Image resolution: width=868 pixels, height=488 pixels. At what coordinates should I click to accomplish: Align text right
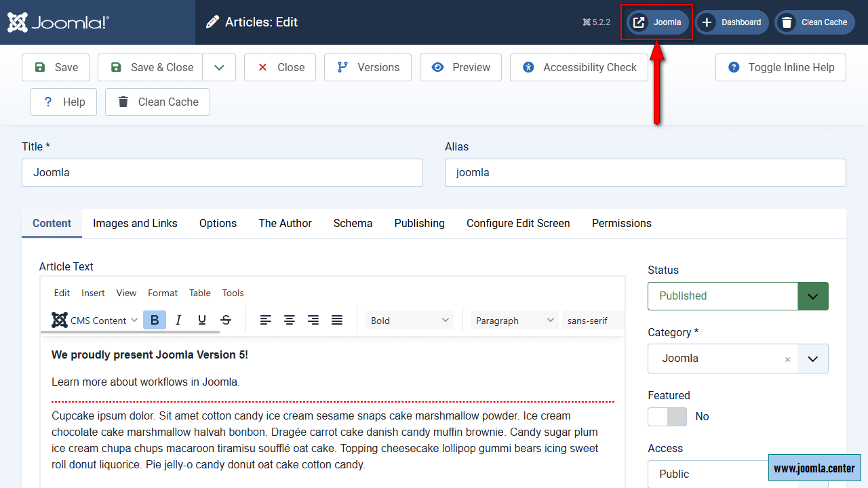(313, 320)
